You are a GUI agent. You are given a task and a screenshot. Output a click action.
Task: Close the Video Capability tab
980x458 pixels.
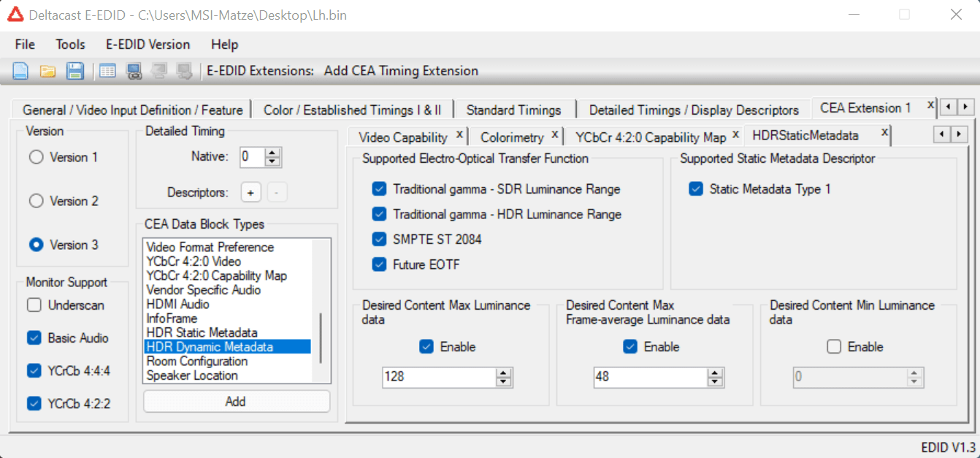click(x=459, y=134)
